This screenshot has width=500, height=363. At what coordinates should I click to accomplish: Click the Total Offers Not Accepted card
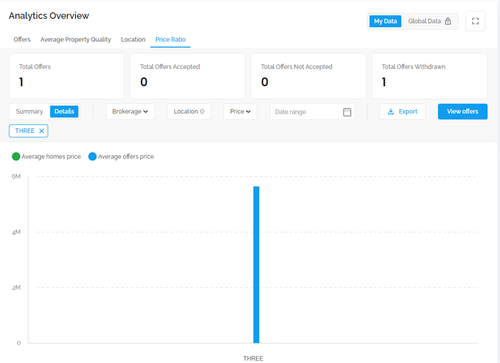click(308, 76)
